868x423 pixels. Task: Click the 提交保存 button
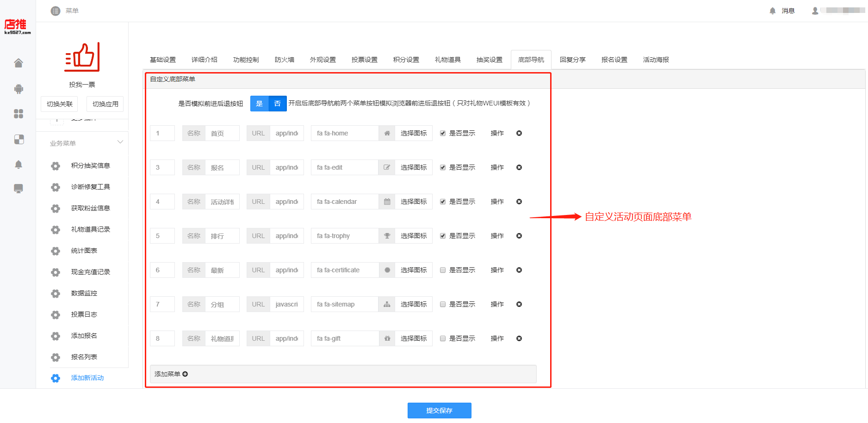click(x=440, y=411)
